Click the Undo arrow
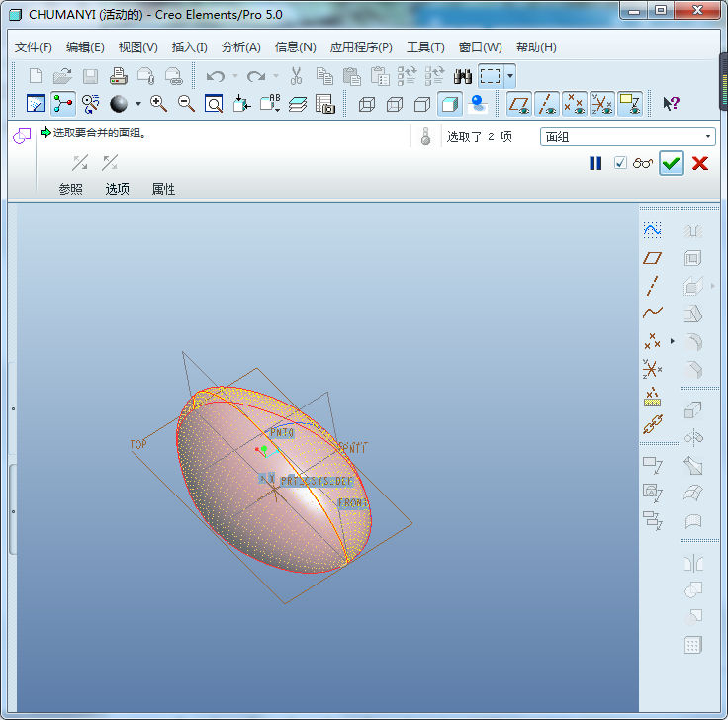The height and width of the screenshot is (720, 728). tap(216, 76)
